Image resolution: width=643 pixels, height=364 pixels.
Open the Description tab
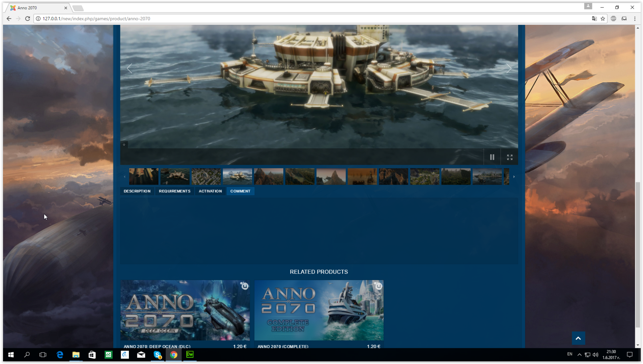click(137, 191)
